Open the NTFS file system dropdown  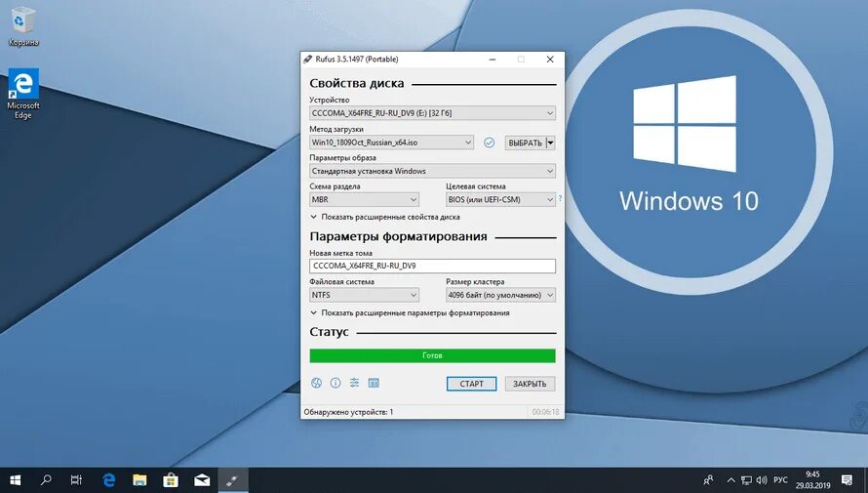tap(364, 295)
